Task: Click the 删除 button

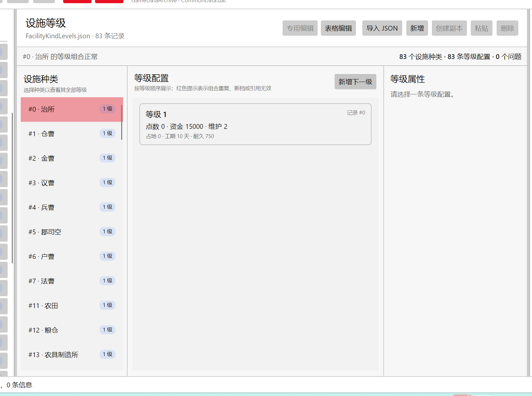Action: pos(507,28)
